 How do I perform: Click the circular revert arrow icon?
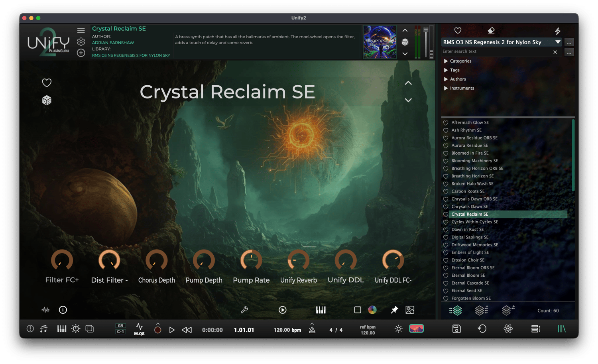point(482,329)
